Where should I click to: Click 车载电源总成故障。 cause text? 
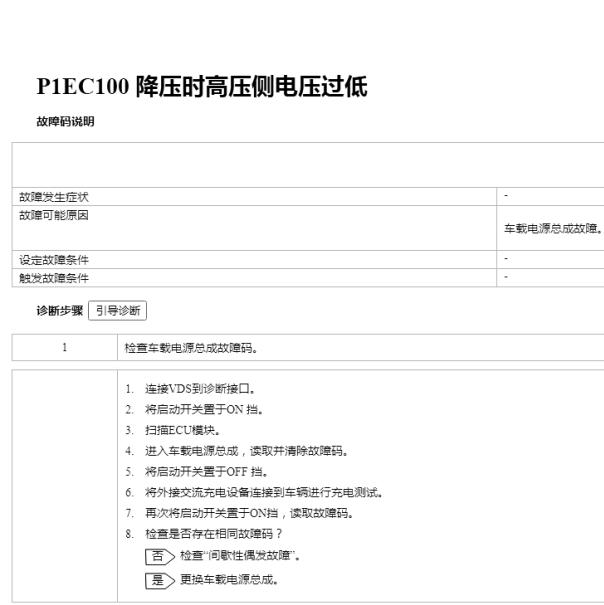553,229
